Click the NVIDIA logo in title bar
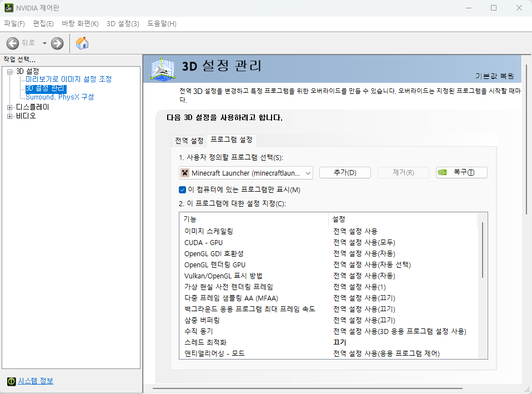The width and height of the screenshot is (532, 394). [8, 8]
